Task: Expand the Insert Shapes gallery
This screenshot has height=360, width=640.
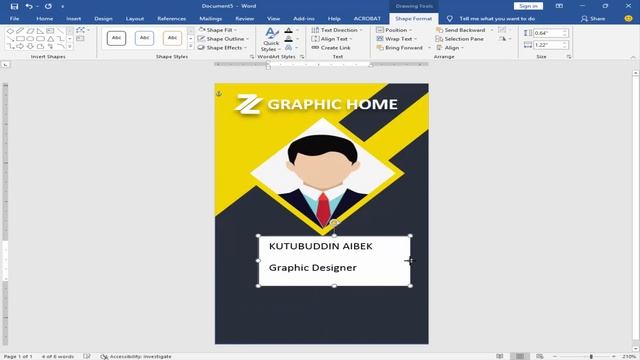Action: click(x=70, y=47)
